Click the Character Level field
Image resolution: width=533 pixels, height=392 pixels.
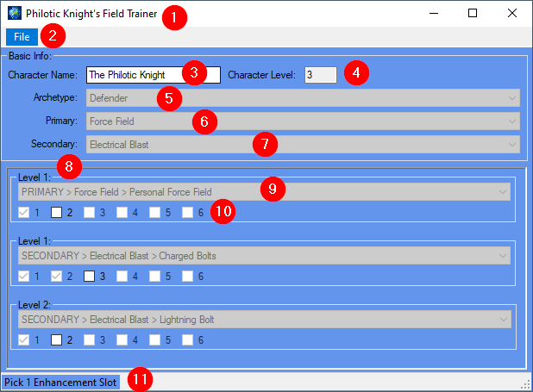pyautogui.click(x=321, y=75)
